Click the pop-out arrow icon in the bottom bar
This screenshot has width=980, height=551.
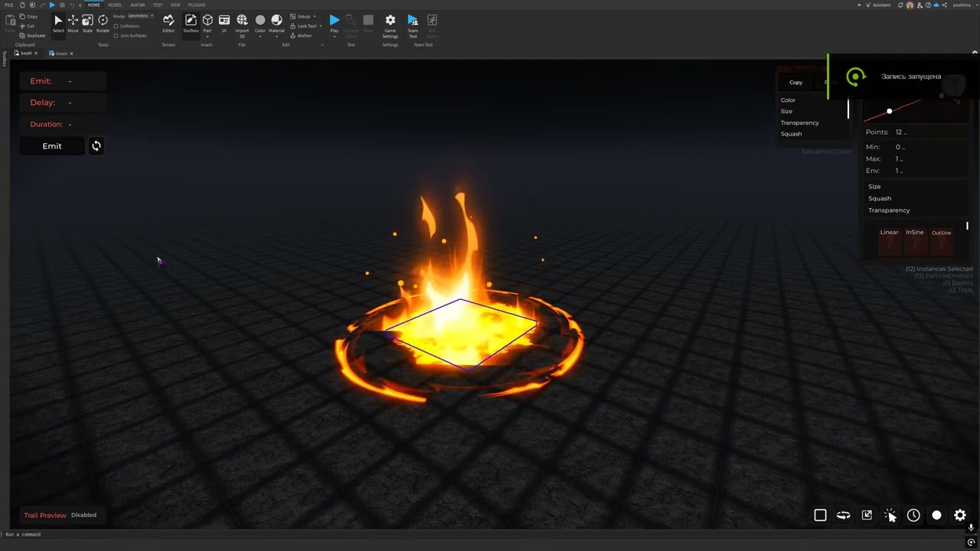pos(867,515)
